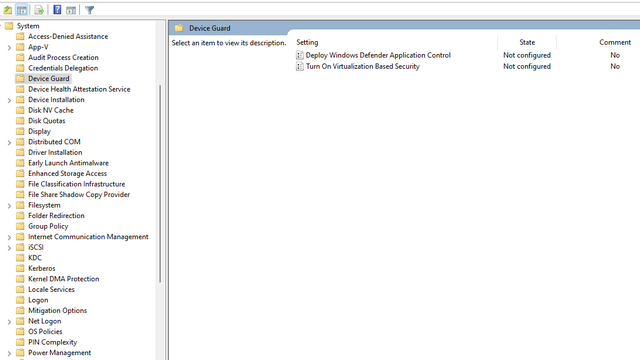Select Disk NV Cache folder
Viewport: 640px width, 360px height.
(x=51, y=110)
